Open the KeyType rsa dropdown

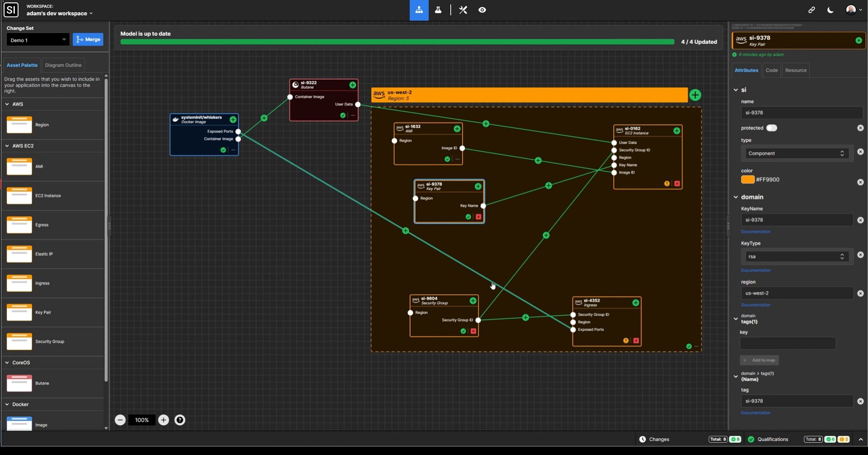(x=796, y=256)
